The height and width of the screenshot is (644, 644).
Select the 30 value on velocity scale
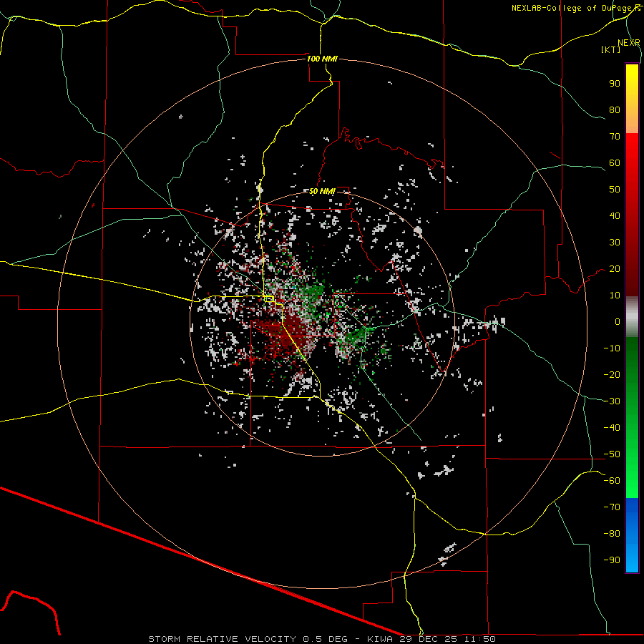pos(615,243)
